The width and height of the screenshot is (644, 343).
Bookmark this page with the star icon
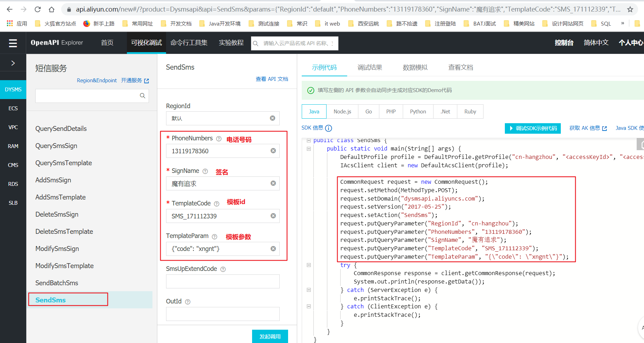click(x=630, y=9)
